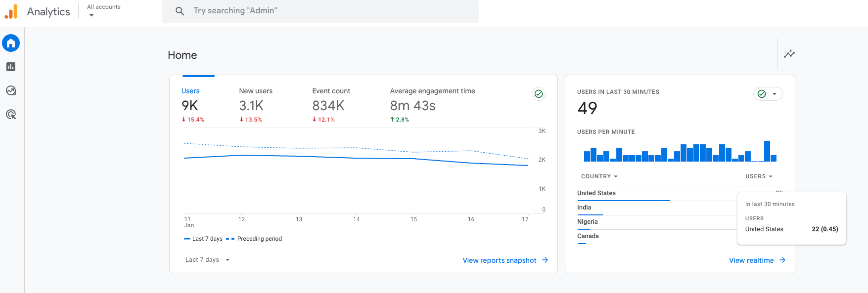Screen dimensions: 868x293
Task: Click the 9K users value
Action: pos(190,105)
